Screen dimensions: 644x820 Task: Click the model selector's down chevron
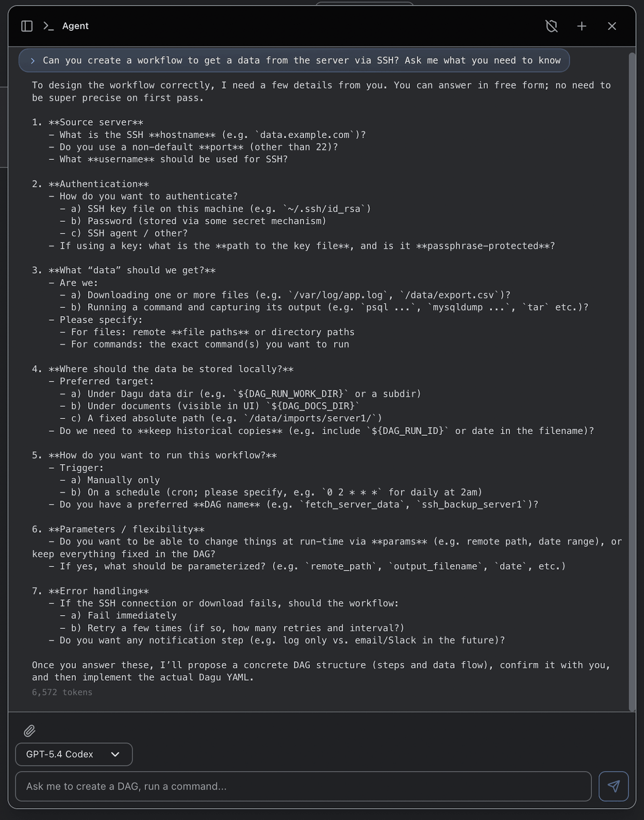[x=115, y=754]
